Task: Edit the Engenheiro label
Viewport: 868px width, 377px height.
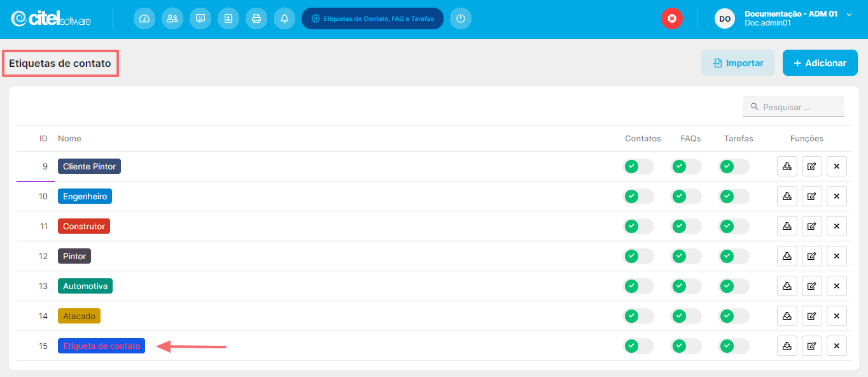Action: tap(812, 196)
